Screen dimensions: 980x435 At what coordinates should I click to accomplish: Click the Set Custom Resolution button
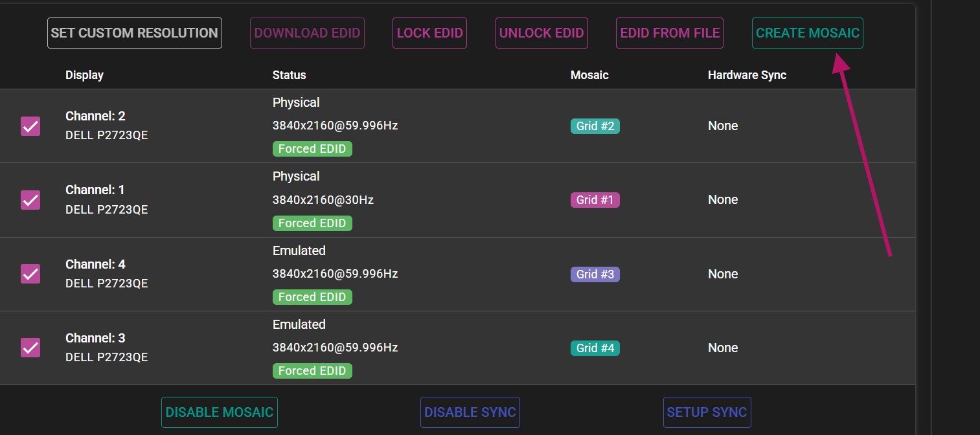pyautogui.click(x=135, y=33)
